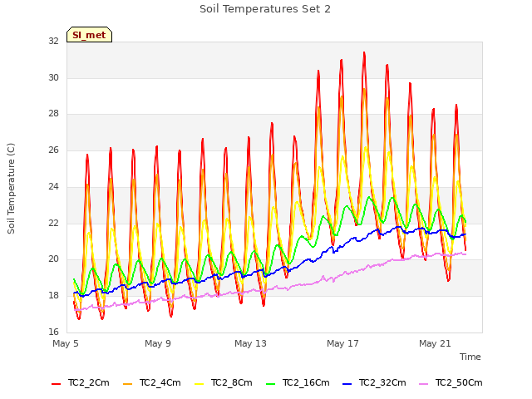Click the May 21 x-axis tick label

tap(435, 343)
